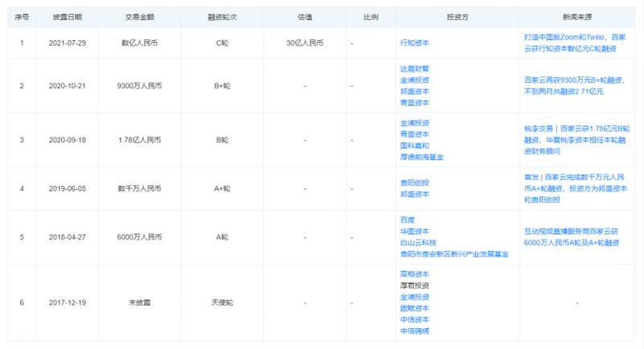The width and height of the screenshot is (644, 349).
Task: Open the 首发 A+轮融资 news article
Action: coord(576,189)
